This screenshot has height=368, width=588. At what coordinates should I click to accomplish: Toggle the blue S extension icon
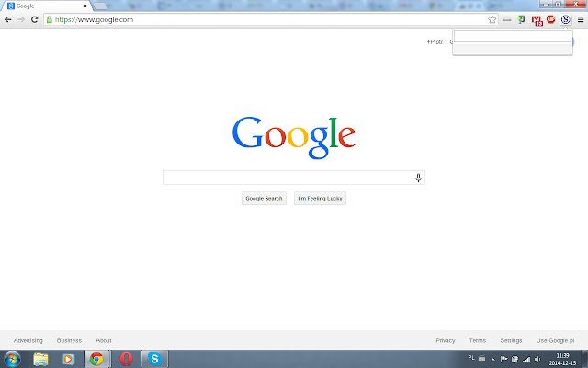click(566, 19)
